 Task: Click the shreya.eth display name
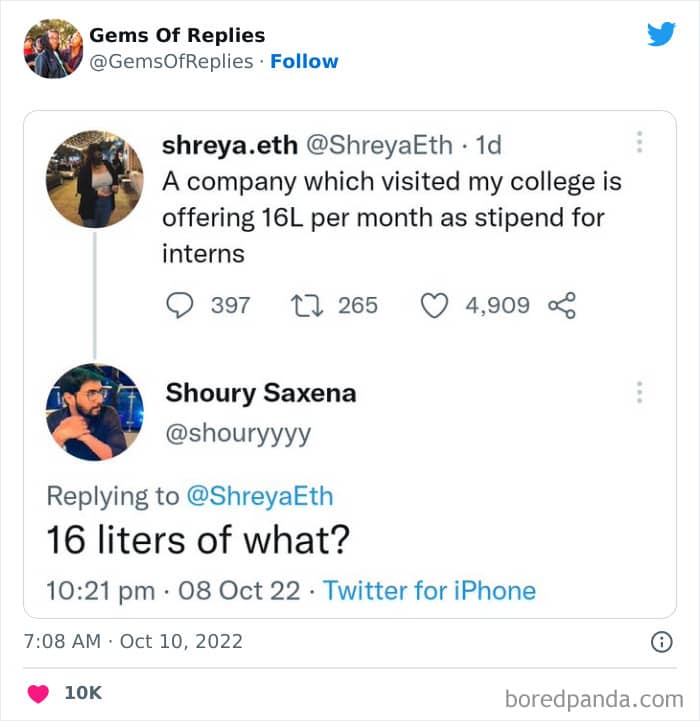click(230, 145)
